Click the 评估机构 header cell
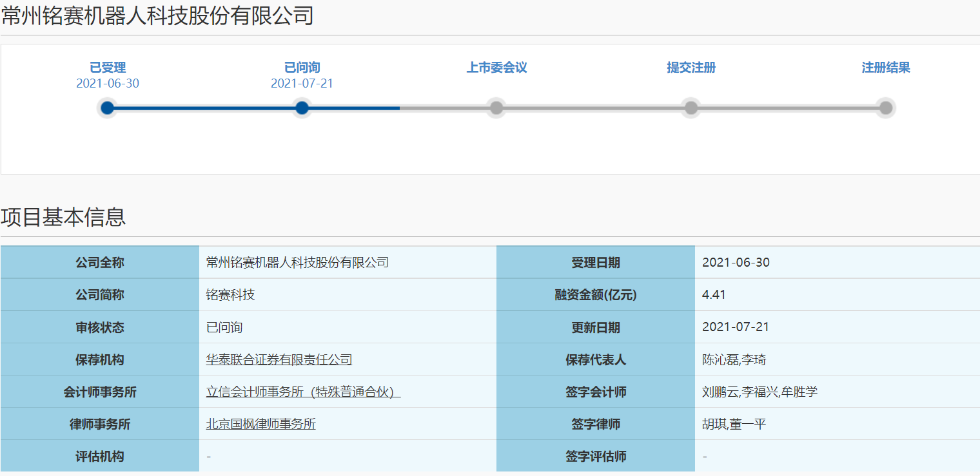Screen dimensions: 980x476 coord(100,456)
